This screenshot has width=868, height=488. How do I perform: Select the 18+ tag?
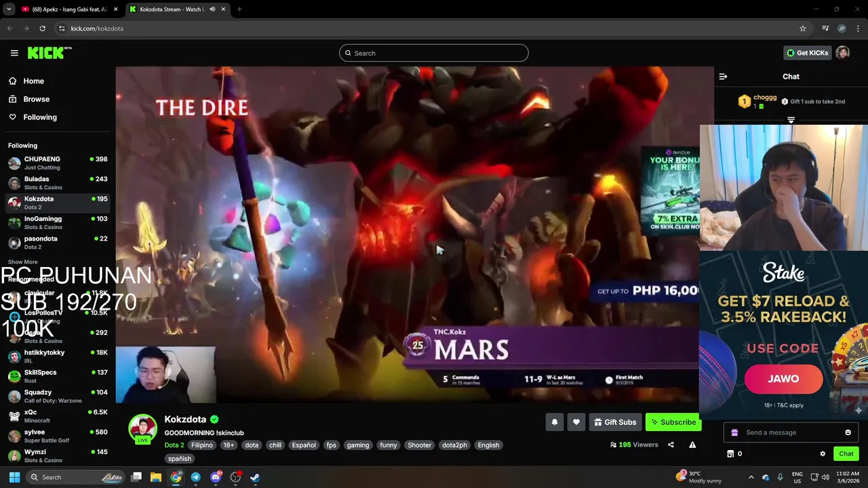(x=229, y=445)
